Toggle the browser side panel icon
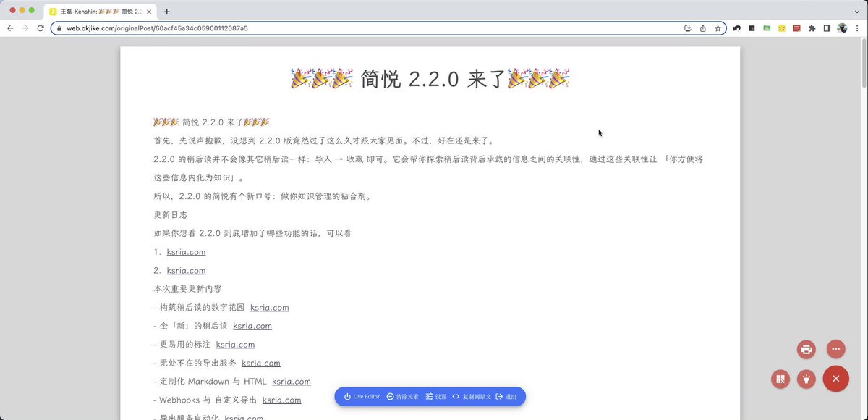The image size is (868, 420). pos(827,28)
